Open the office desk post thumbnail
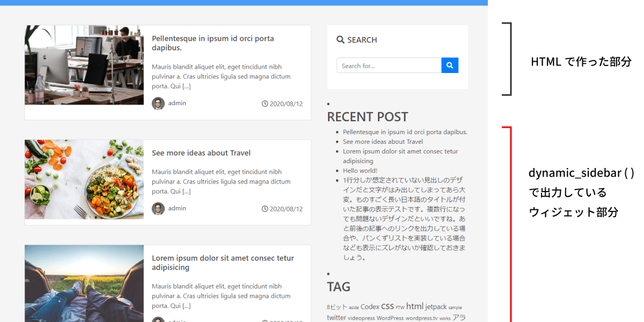 click(x=84, y=65)
